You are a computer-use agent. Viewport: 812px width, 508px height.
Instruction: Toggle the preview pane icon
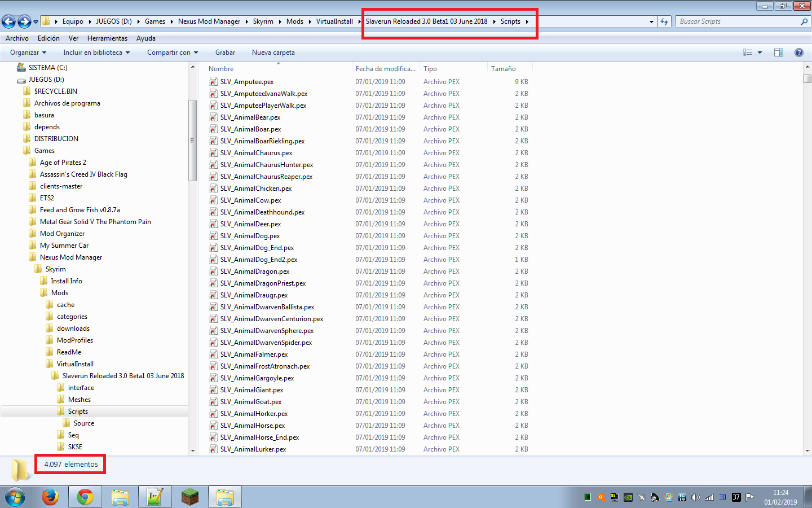(x=779, y=52)
